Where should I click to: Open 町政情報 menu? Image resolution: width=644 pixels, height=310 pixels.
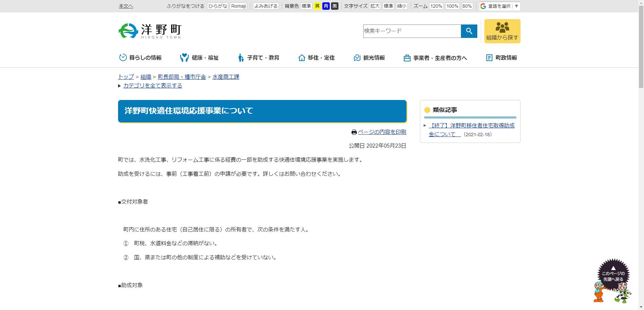(501, 58)
